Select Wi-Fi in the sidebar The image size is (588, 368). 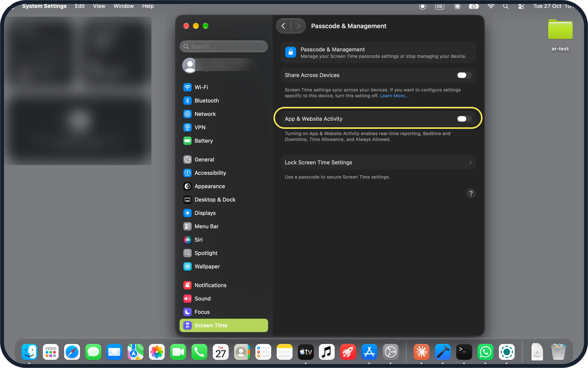[224, 87]
